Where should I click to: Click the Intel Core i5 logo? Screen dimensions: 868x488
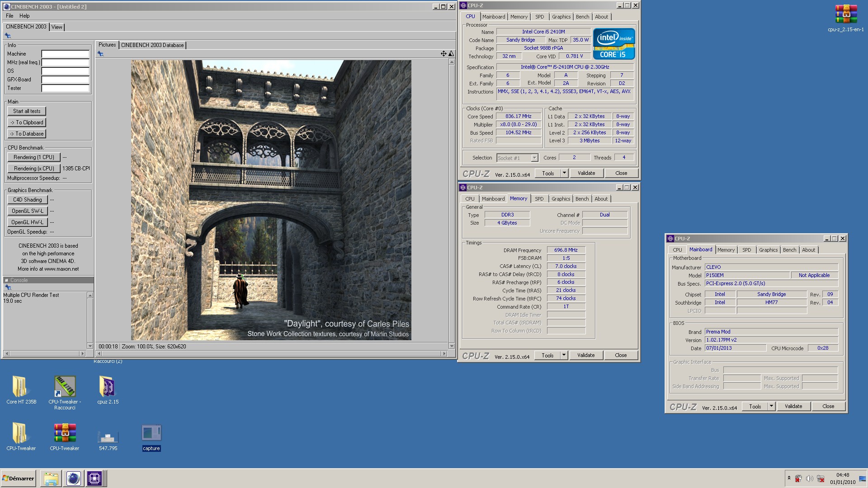(x=613, y=44)
